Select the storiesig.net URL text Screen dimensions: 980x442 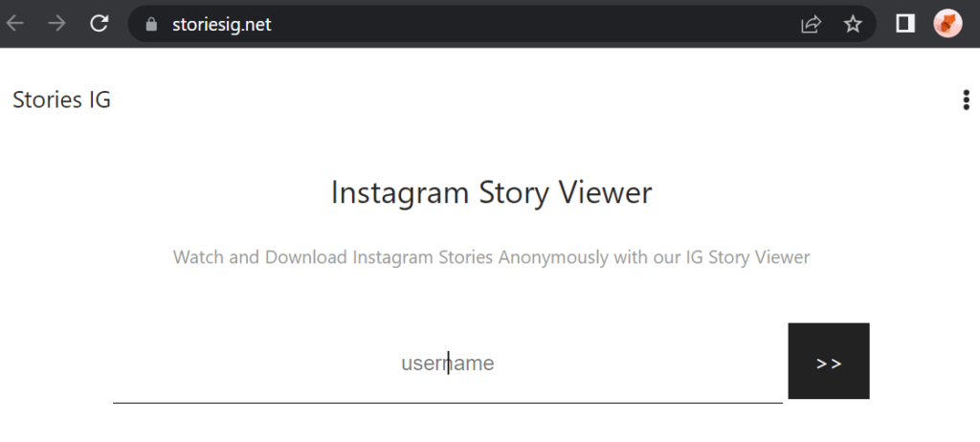pos(222,24)
